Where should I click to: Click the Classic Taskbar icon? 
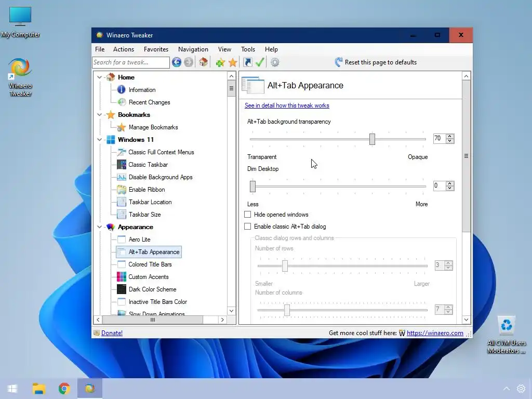[x=122, y=165]
